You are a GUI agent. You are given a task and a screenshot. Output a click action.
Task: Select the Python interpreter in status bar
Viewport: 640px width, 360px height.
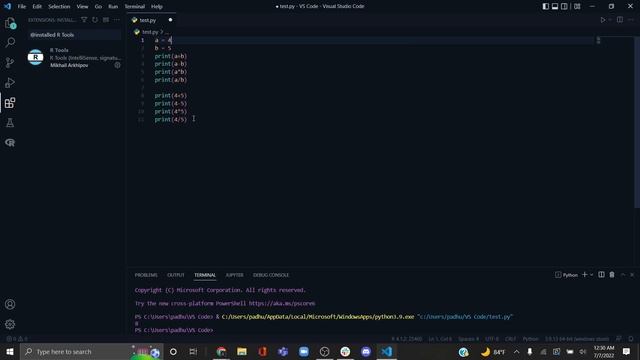577,339
